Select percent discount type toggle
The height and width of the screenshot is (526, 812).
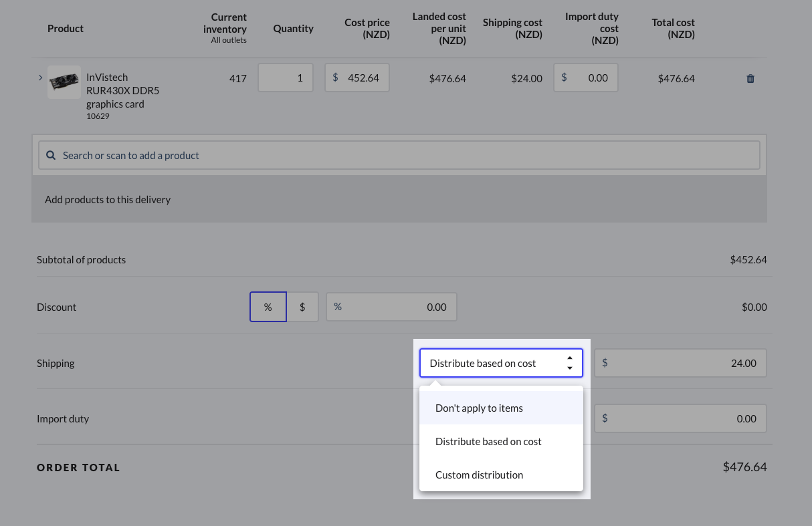point(268,307)
